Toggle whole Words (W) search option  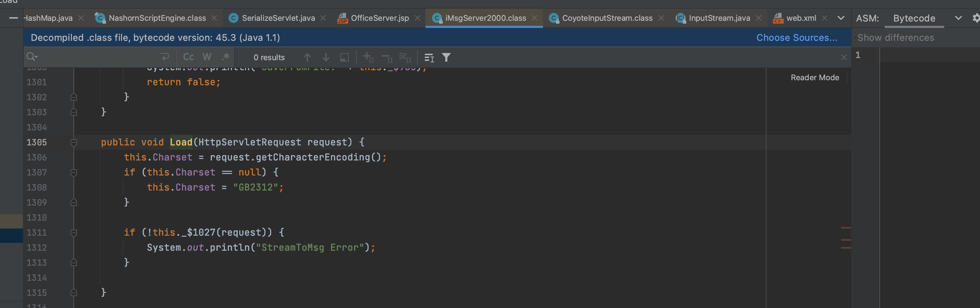207,57
